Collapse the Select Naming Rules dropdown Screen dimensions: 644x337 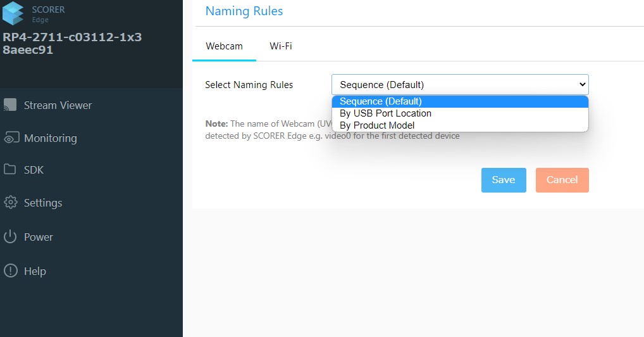460,85
